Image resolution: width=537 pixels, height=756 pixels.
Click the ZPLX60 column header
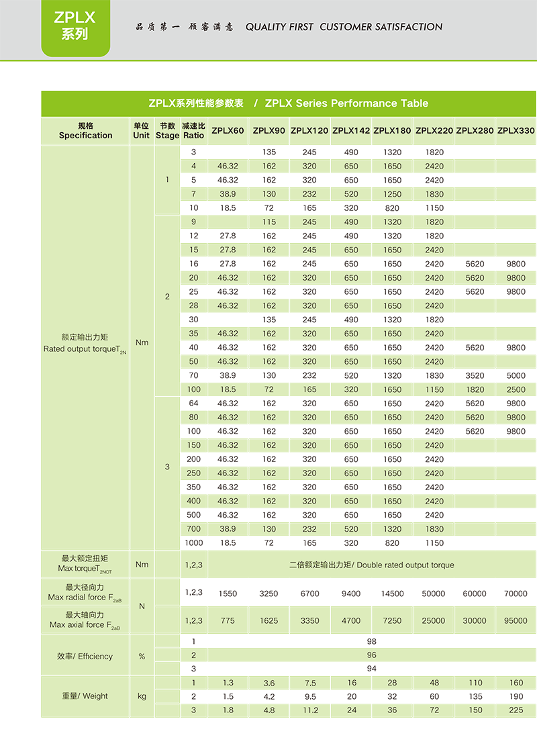pos(228,131)
